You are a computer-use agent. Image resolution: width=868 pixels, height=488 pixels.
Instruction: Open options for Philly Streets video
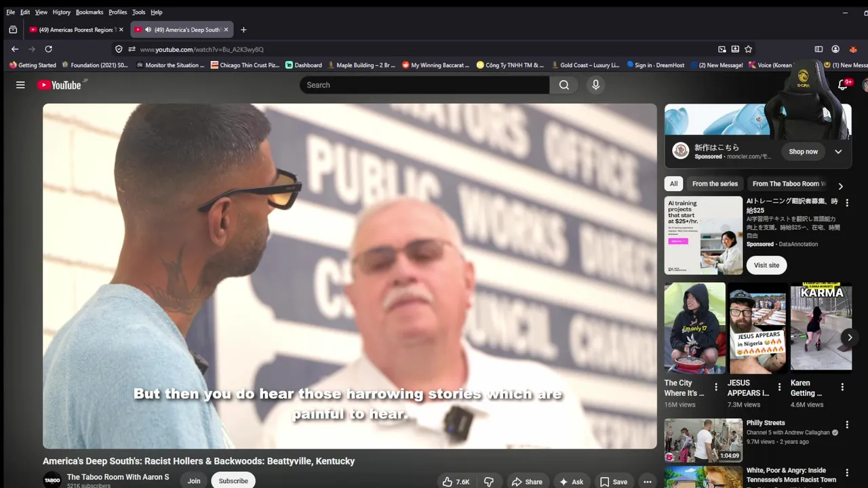[846, 424]
